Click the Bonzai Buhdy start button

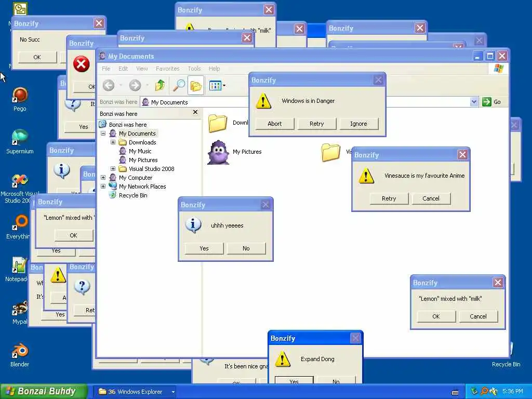(x=44, y=391)
